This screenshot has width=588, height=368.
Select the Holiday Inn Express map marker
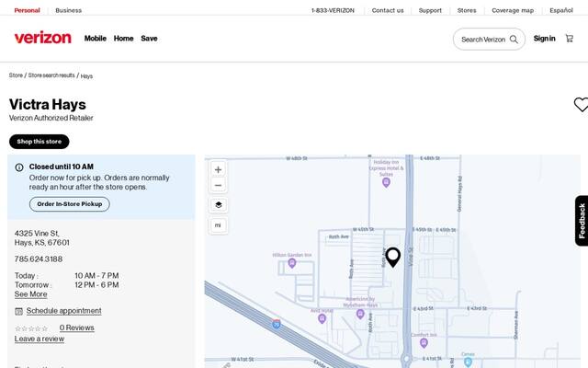[386, 182]
